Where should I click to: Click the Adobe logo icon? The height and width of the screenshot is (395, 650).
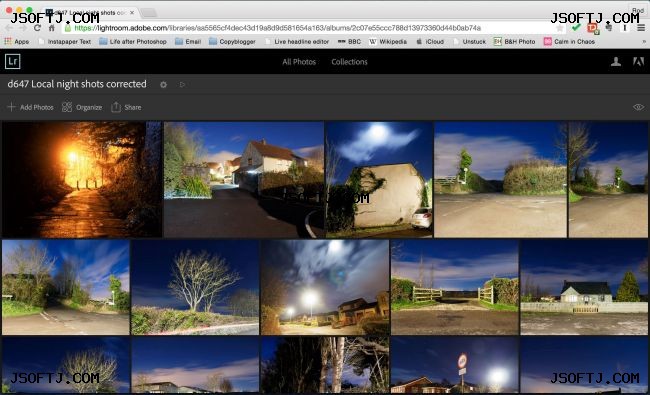638,62
